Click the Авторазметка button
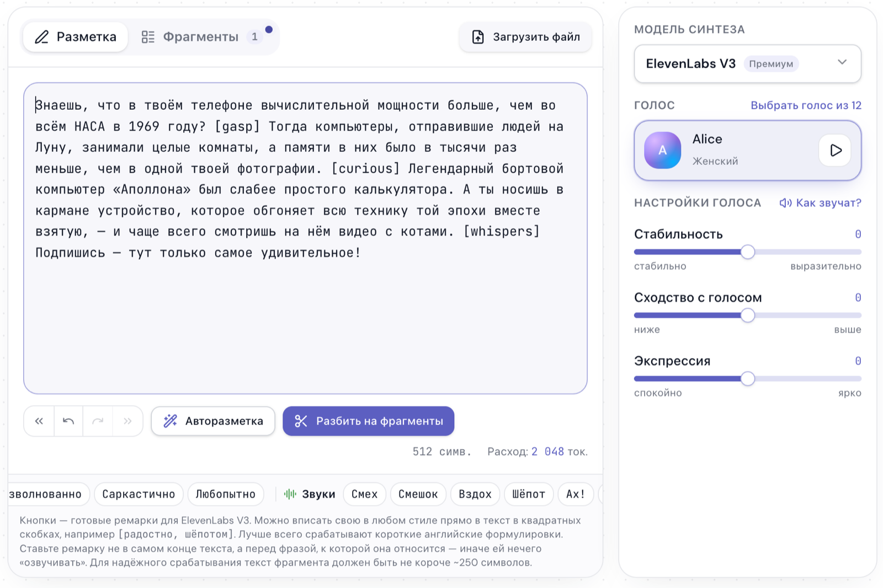Image resolution: width=883 pixels, height=588 pixels. coord(213,421)
